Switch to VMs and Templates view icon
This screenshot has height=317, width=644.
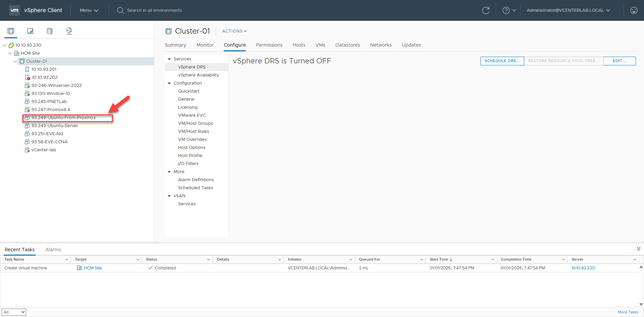pyautogui.click(x=30, y=31)
